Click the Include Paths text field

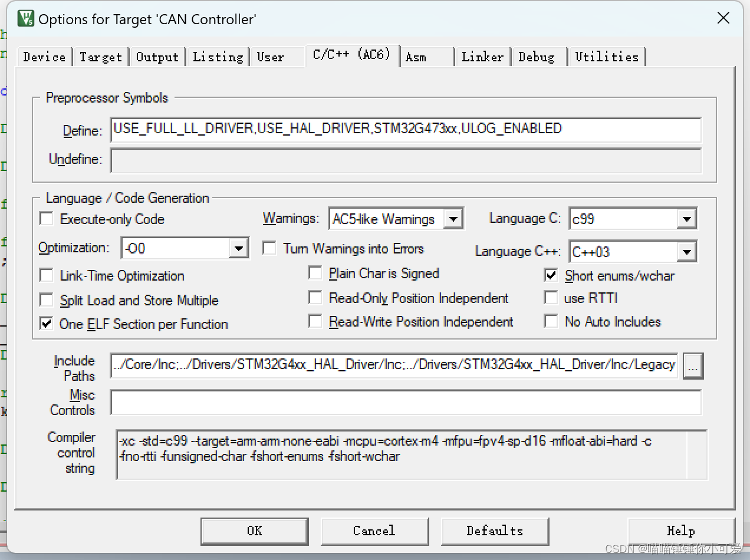click(394, 365)
